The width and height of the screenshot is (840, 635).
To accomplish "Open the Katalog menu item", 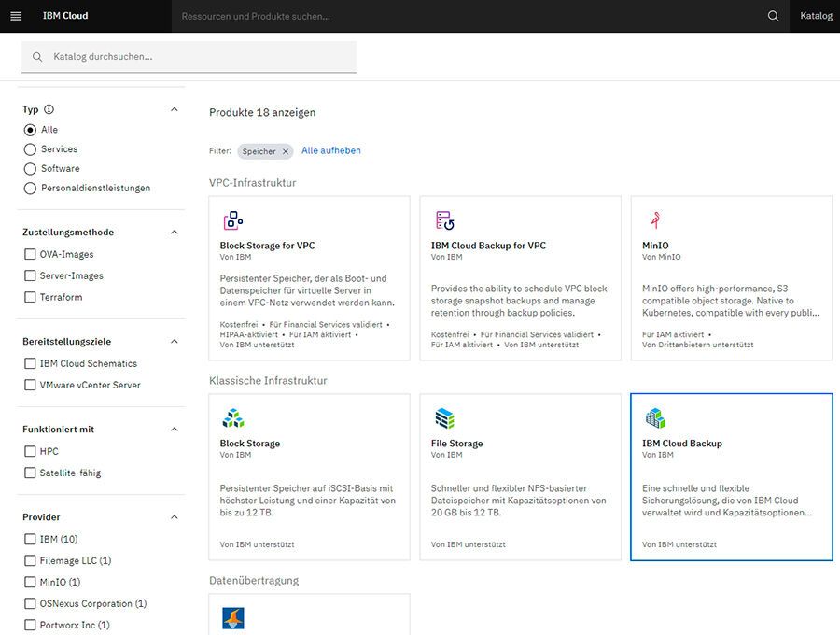I will coord(816,16).
